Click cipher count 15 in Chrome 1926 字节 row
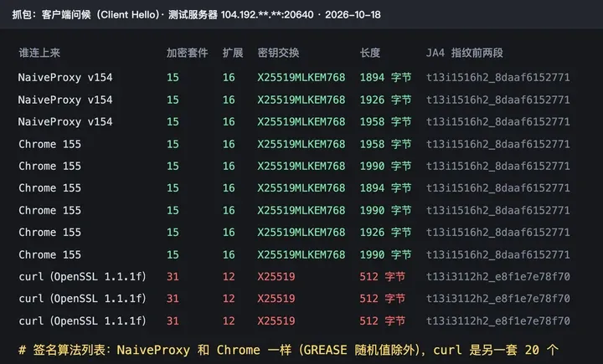The height and width of the screenshot is (364, 603). click(173, 232)
